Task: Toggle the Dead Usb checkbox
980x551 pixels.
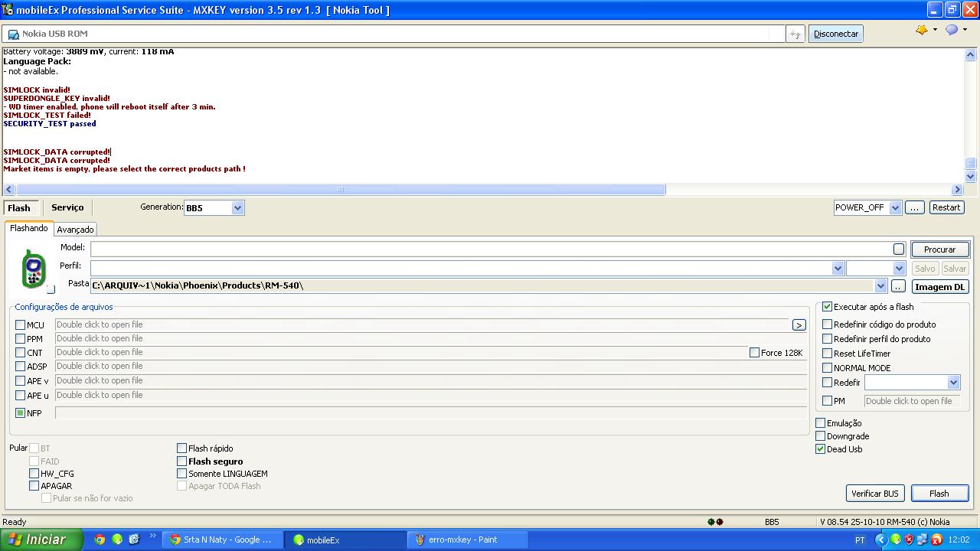Action: tap(820, 449)
